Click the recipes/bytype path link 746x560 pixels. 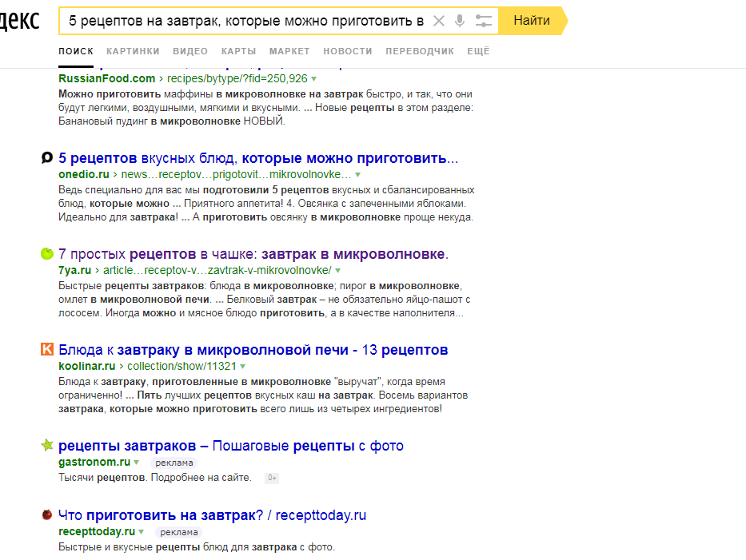click(237, 78)
